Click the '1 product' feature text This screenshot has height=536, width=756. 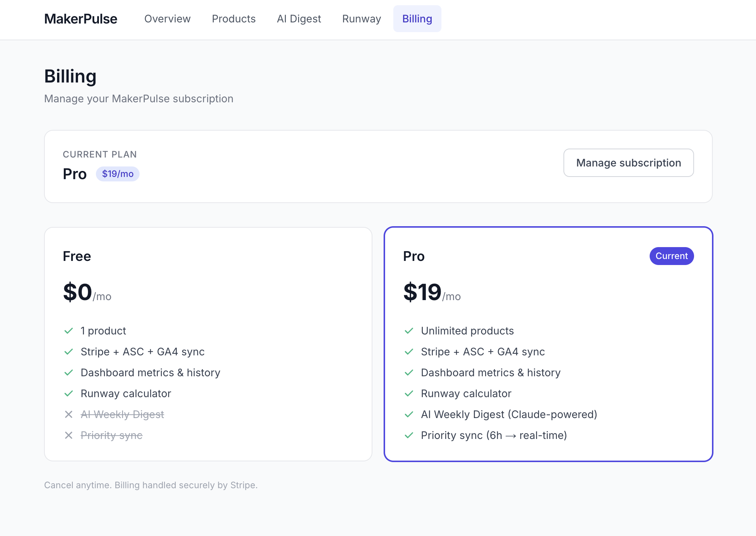tap(103, 331)
